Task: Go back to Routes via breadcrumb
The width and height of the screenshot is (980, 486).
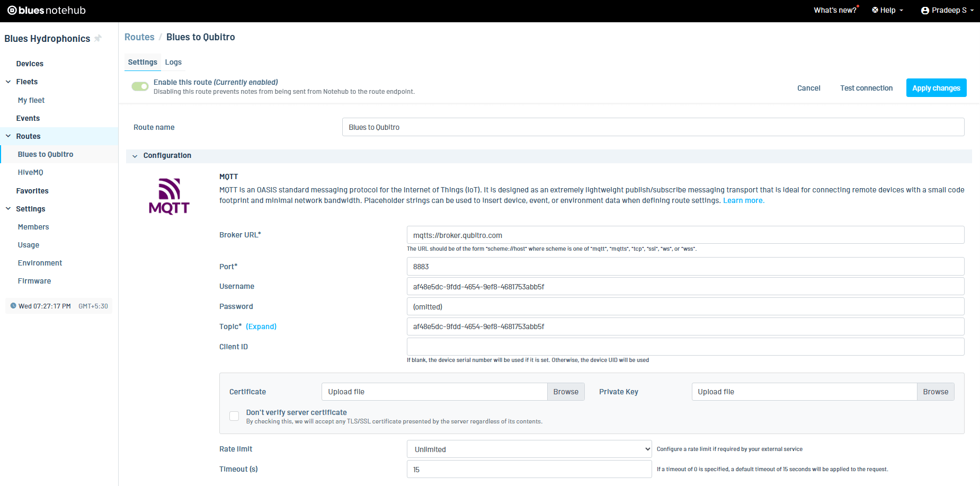Action: (x=139, y=37)
